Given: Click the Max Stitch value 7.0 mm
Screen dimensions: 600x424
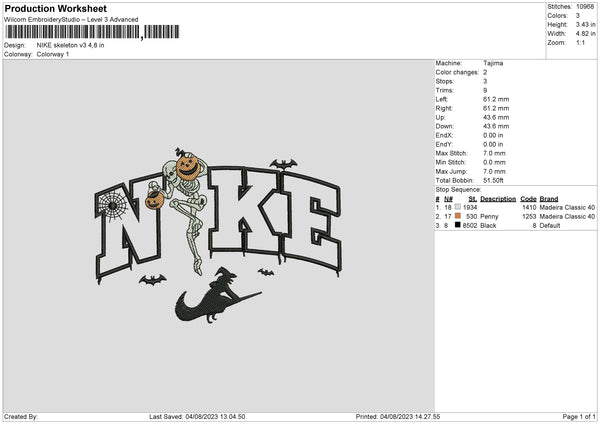Looking at the screenshot, I should click(x=494, y=153).
